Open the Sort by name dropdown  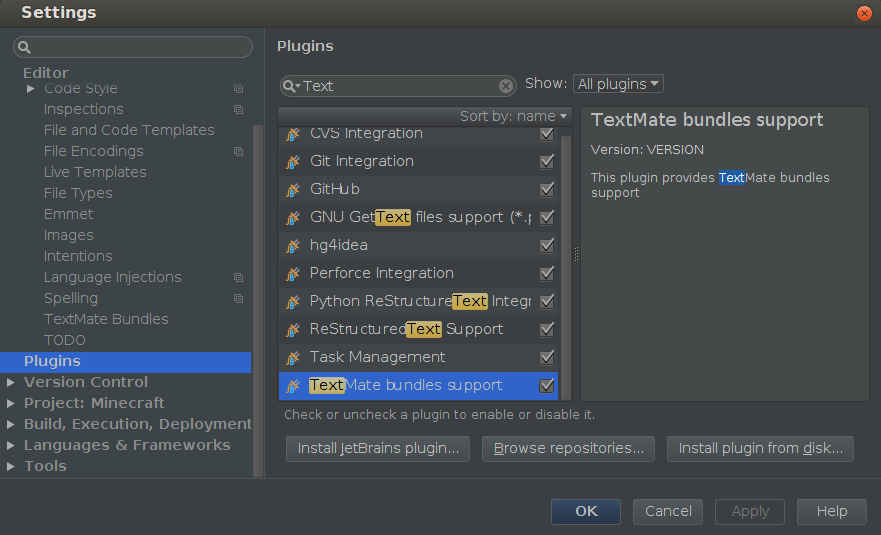coord(513,116)
